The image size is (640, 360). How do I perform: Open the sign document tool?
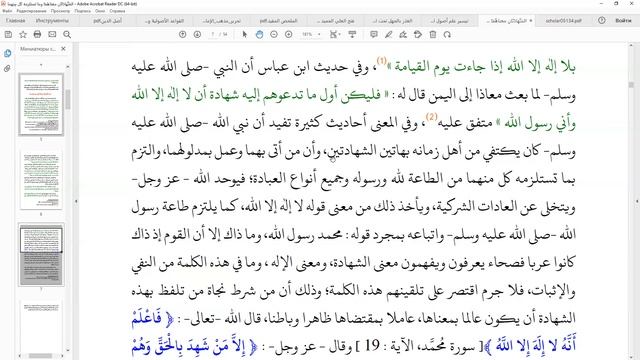(403, 35)
